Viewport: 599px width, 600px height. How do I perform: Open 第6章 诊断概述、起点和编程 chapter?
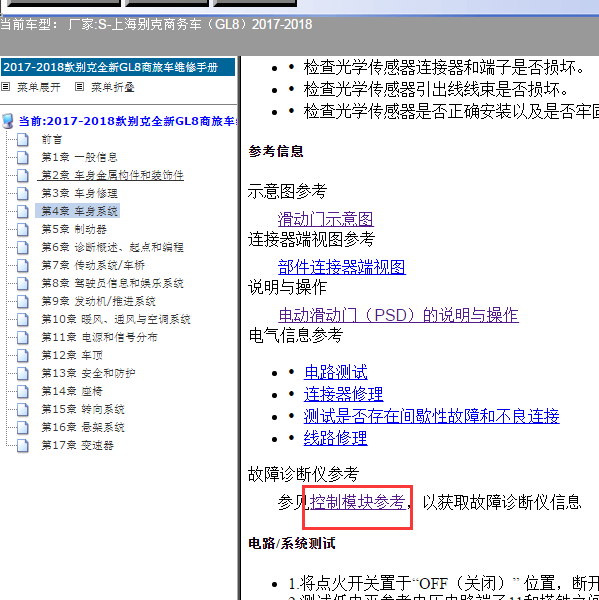(x=112, y=247)
